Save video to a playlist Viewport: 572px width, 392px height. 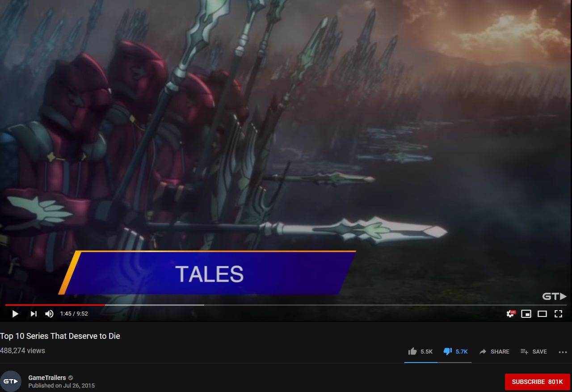point(534,352)
